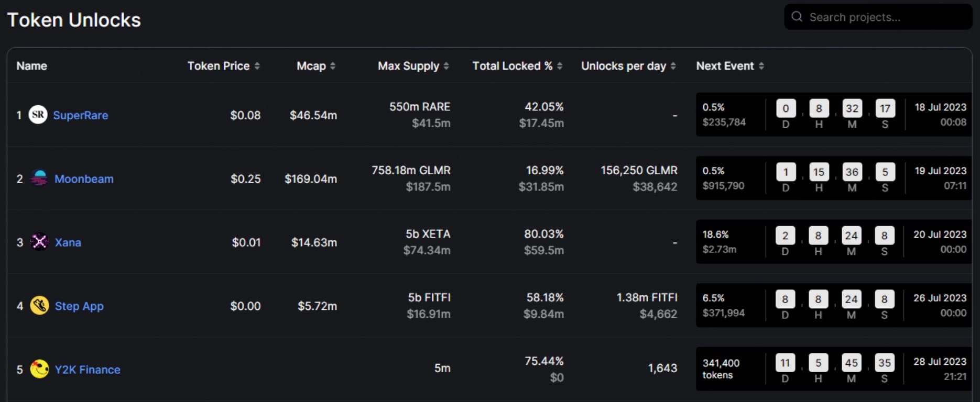
Task: Open the SuperRare project link
Action: [81, 115]
